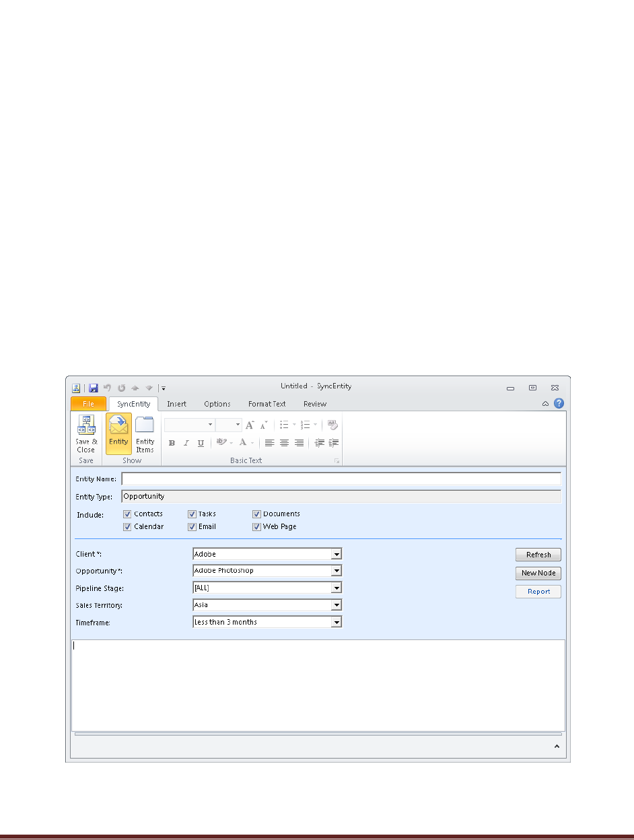
Task: Minimize the ribbon with the caret
Action: point(545,405)
